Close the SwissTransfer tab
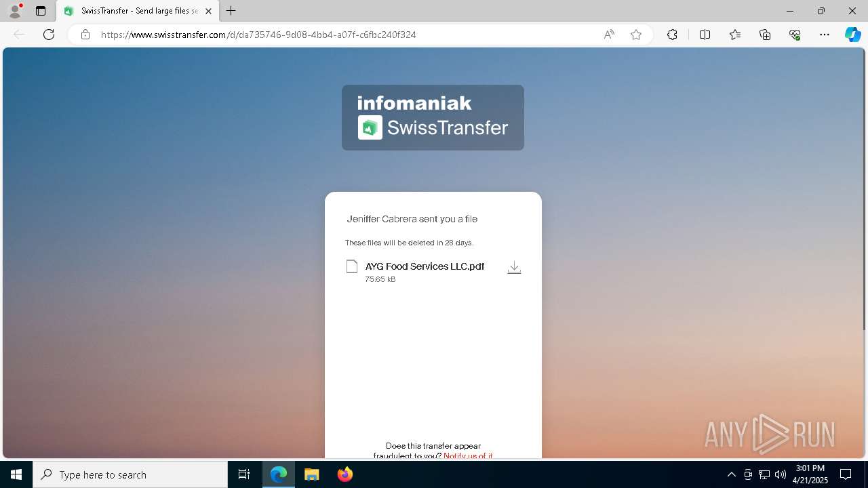The width and height of the screenshot is (868, 488). [x=209, y=11]
